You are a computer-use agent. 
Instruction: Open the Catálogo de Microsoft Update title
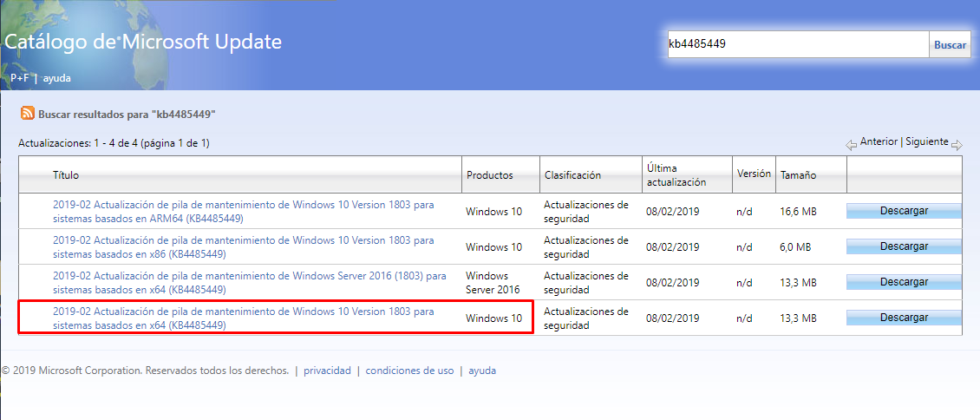[143, 42]
